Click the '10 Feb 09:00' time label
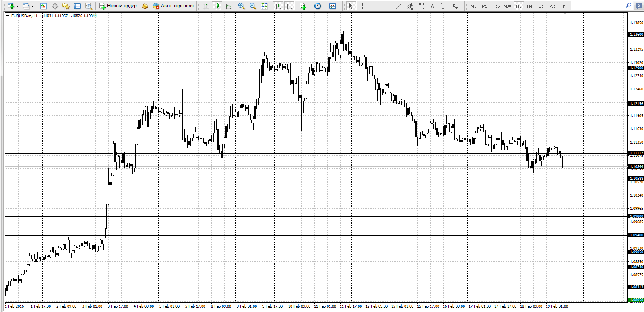Viewport: 644px width, 312px height. point(299,306)
